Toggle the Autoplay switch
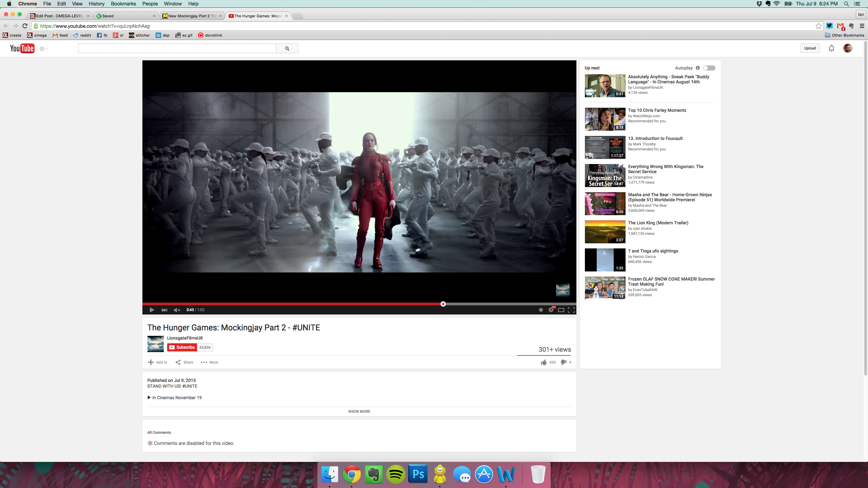Screen dimensions: 868x488 [709, 68]
